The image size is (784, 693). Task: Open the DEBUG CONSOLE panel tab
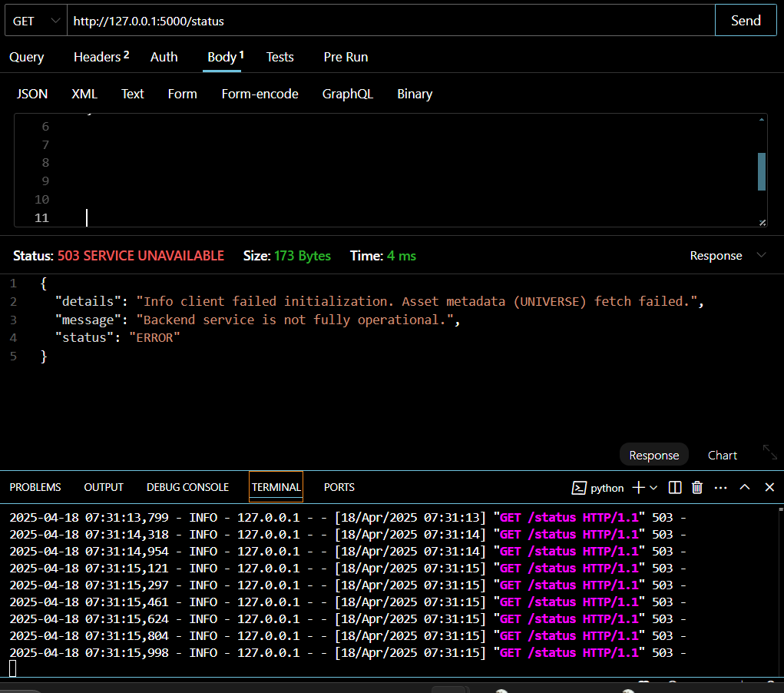tap(187, 487)
